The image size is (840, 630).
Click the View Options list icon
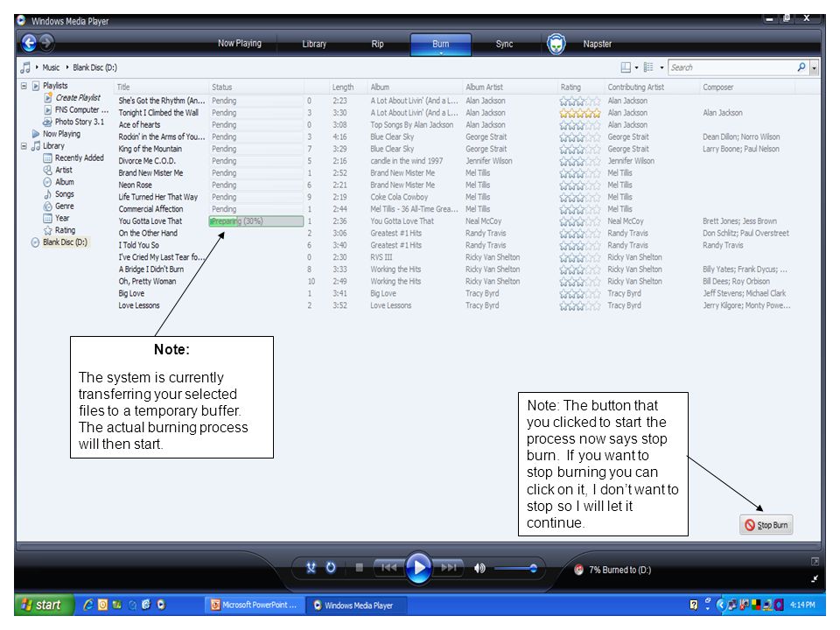[x=648, y=67]
